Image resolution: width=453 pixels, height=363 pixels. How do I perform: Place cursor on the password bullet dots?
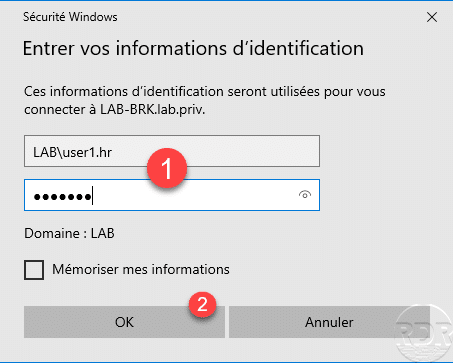point(62,197)
